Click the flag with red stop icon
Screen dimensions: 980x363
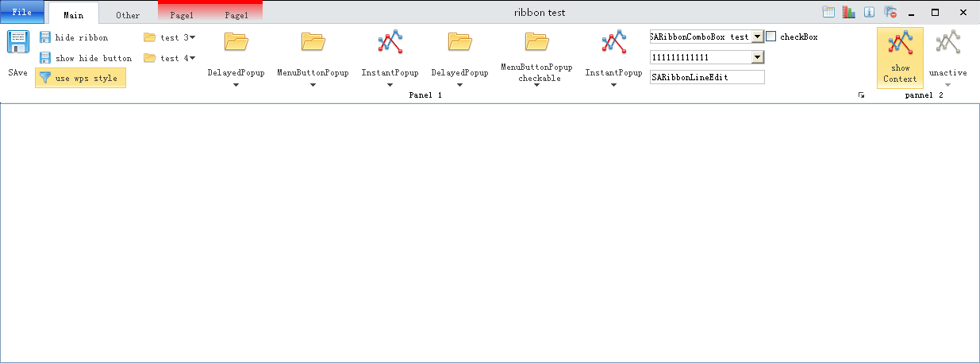(890, 13)
